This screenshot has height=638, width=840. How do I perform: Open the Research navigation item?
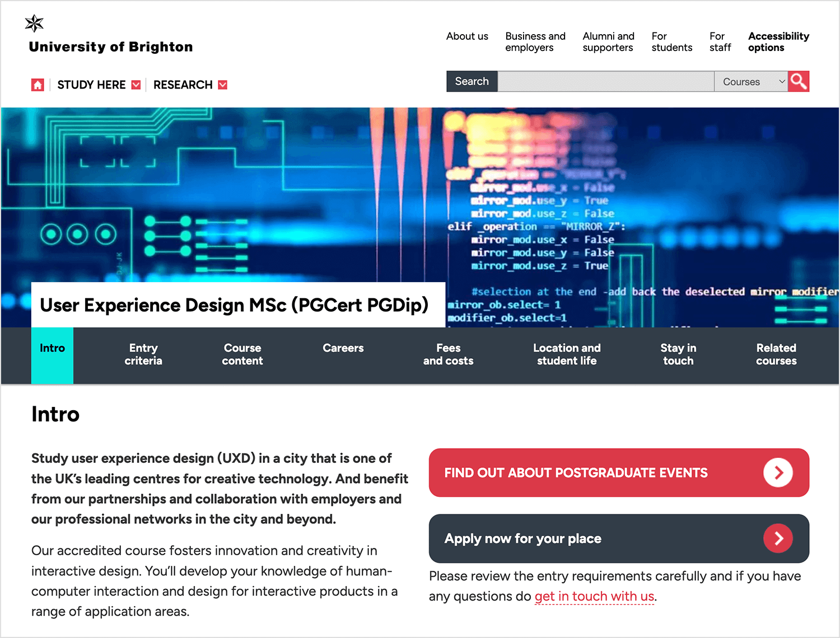[x=183, y=85]
